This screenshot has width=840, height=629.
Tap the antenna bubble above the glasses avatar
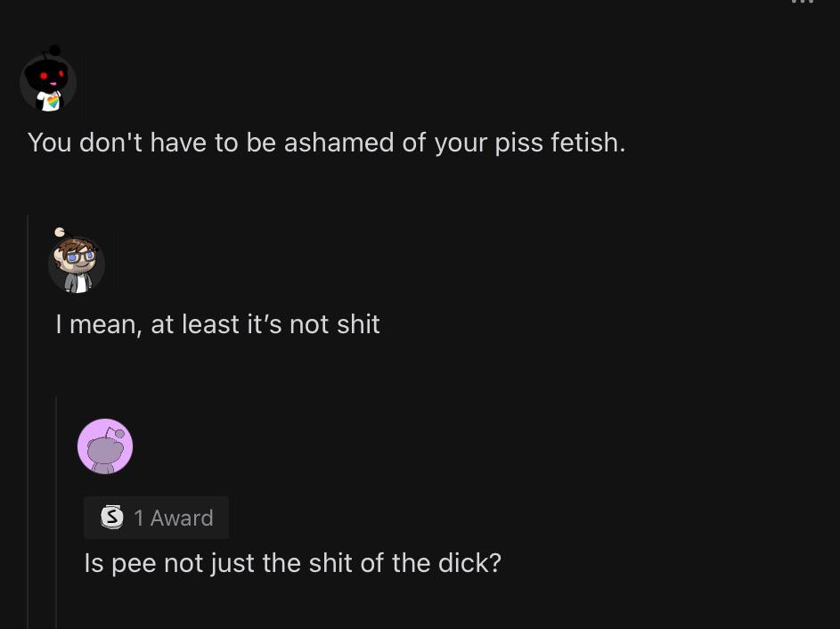click(59, 233)
